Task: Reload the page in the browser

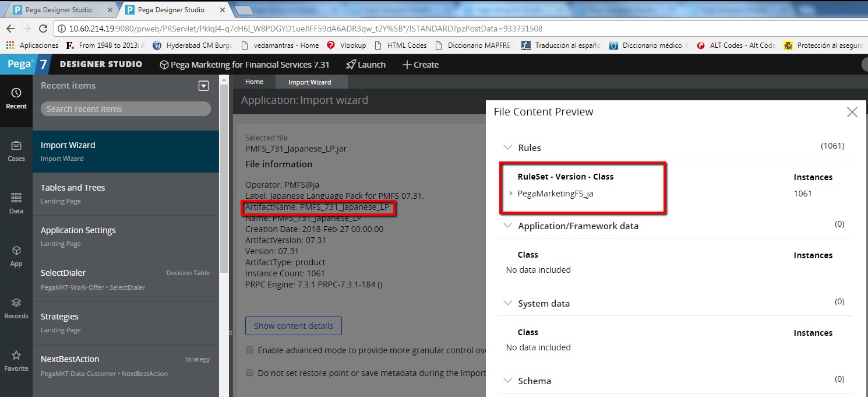Action: pyautogui.click(x=43, y=29)
